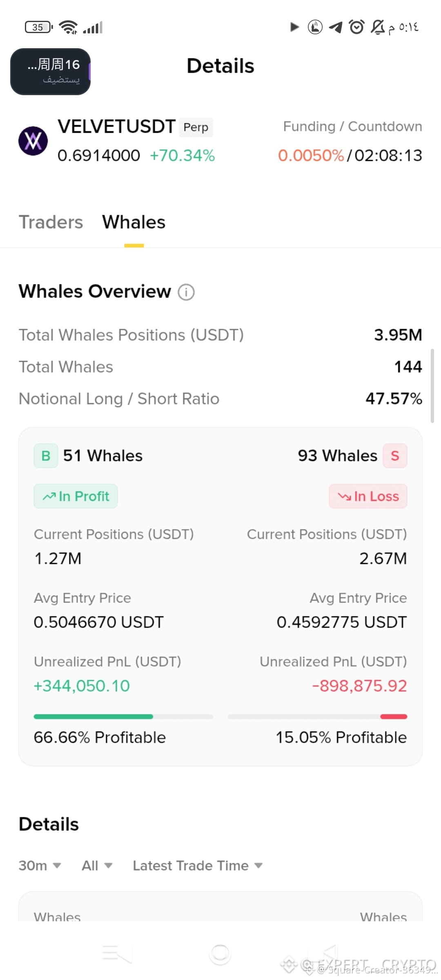Tap the green B buy badge
Screen dimensions: 441x980
tap(46, 456)
